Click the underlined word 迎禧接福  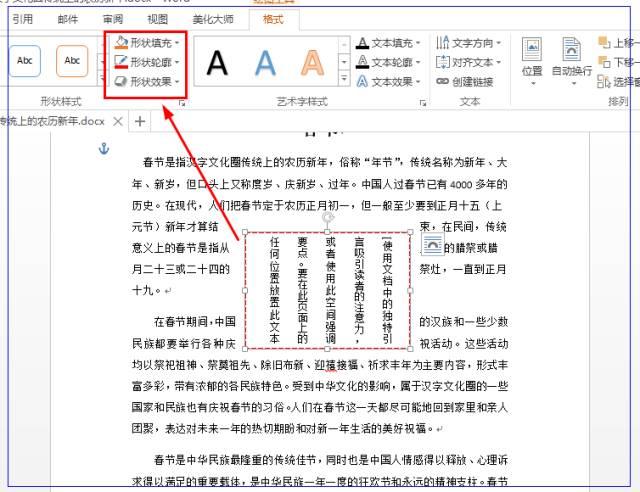pos(336,365)
